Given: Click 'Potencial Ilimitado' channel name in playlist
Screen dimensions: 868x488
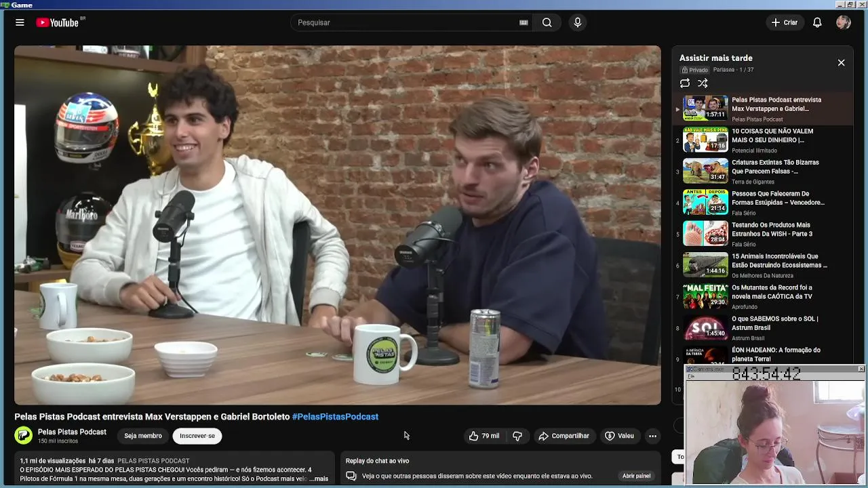Looking at the screenshot, I should click(754, 150).
